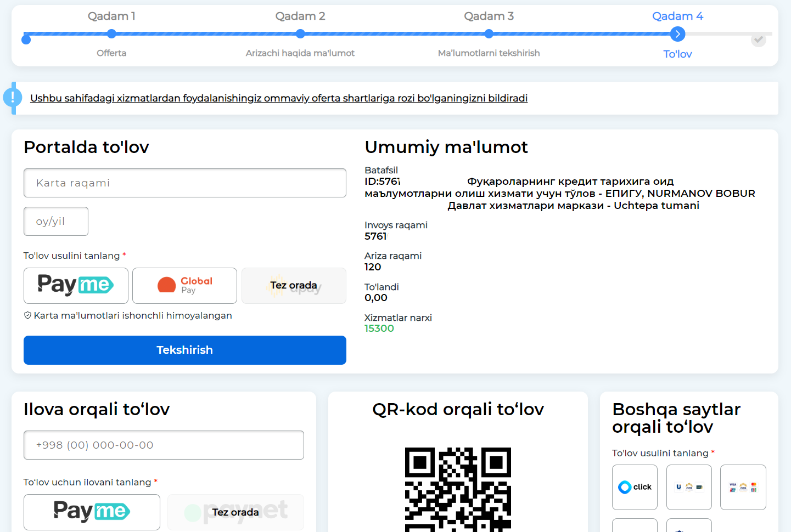The width and height of the screenshot is (791, 532).
Task: Click the Ariza raqami value 120
Action: coord(373,267)
